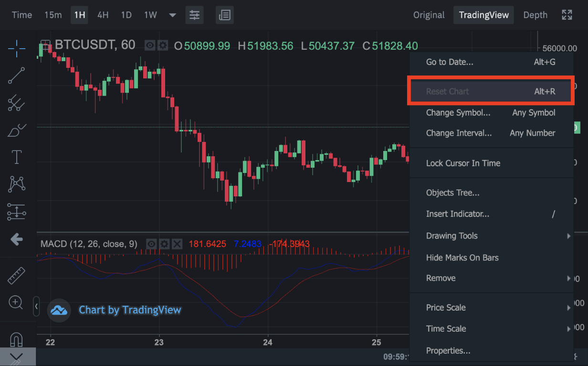Viewport: 588px width, 366px height.
Task: Choose Insert Indicator menu entry
Action: (x=492, y=214)
